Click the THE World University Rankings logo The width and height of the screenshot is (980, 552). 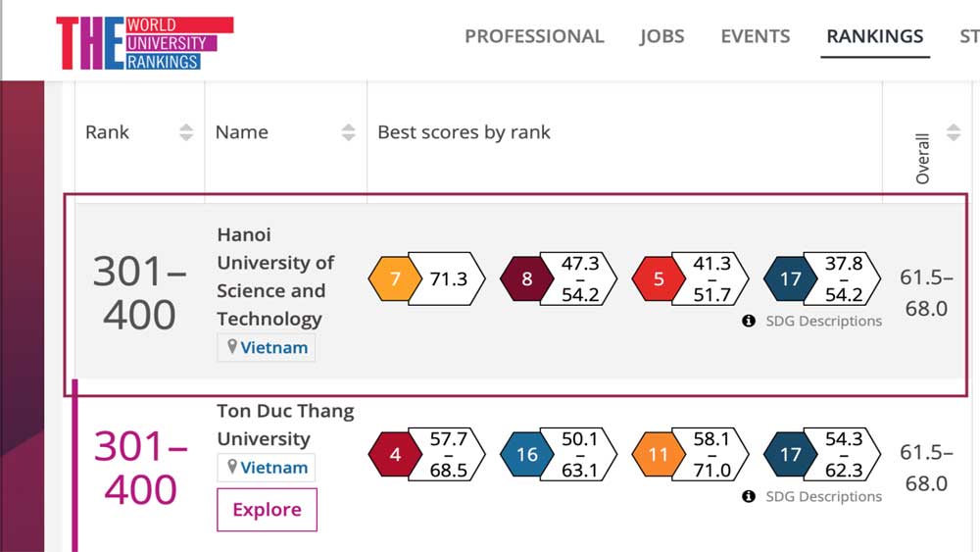coord(145,42)
